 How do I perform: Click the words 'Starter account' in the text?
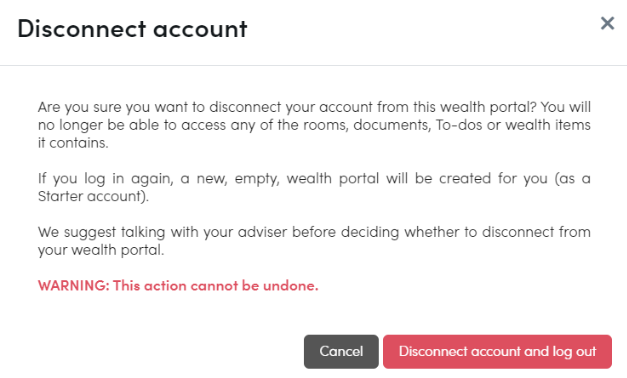pos(91,196)
